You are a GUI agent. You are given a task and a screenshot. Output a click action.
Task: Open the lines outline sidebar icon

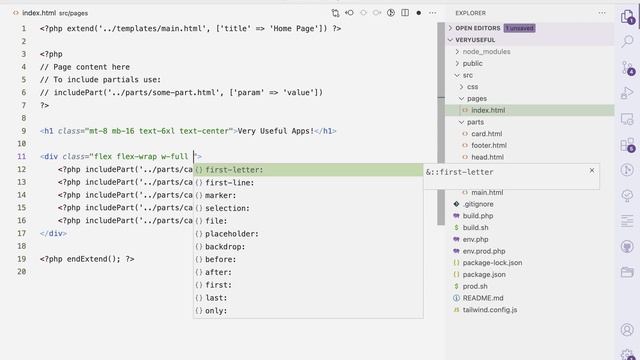[x=627, y=221]
